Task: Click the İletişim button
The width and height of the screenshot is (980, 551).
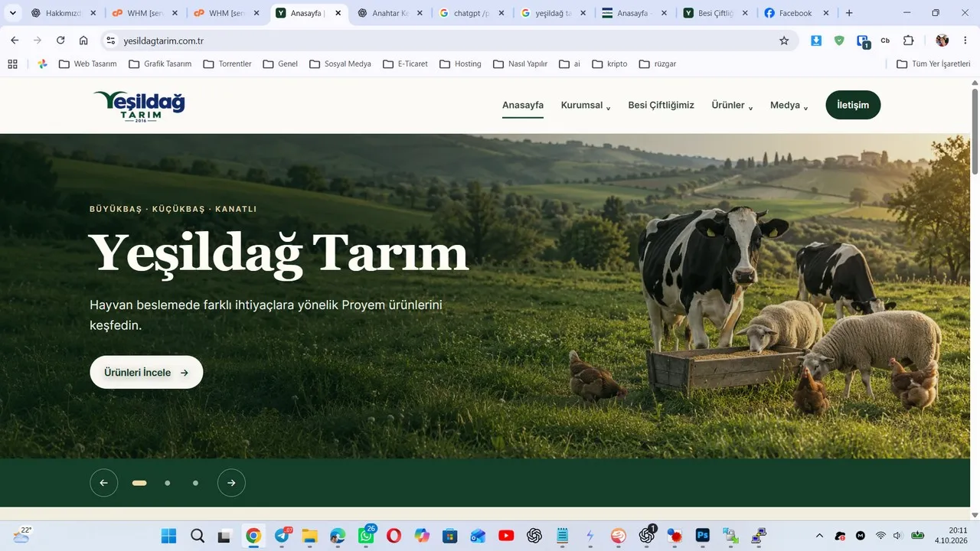Action: [x=853, y=105]
